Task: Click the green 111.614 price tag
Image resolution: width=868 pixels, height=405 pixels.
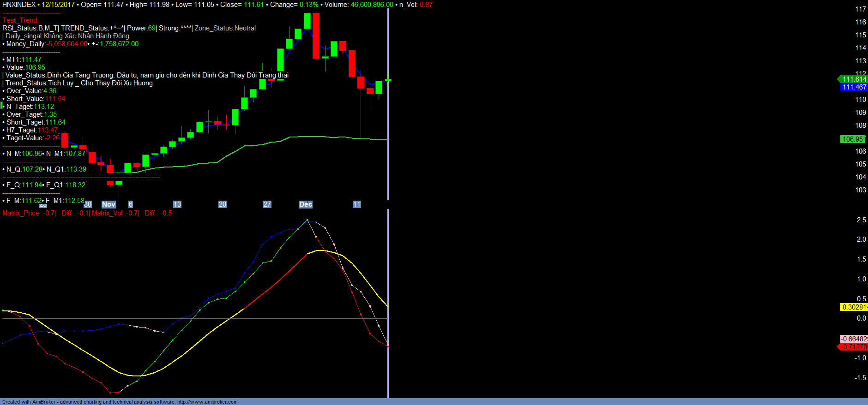Action: (854, 79)
